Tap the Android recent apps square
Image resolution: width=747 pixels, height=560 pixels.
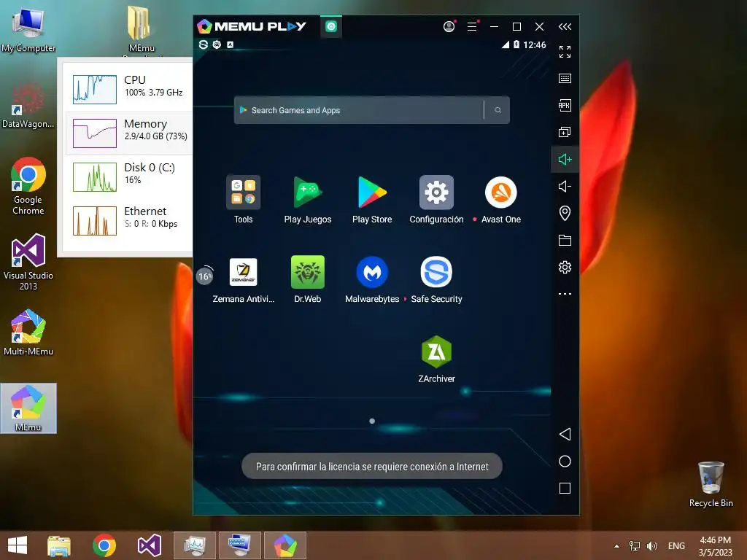click(565, 488)
